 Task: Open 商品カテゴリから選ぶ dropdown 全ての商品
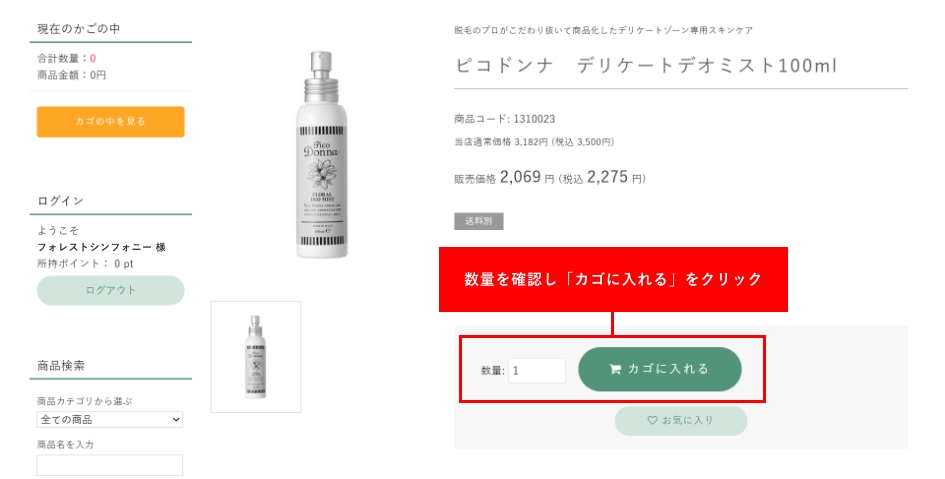110,419
